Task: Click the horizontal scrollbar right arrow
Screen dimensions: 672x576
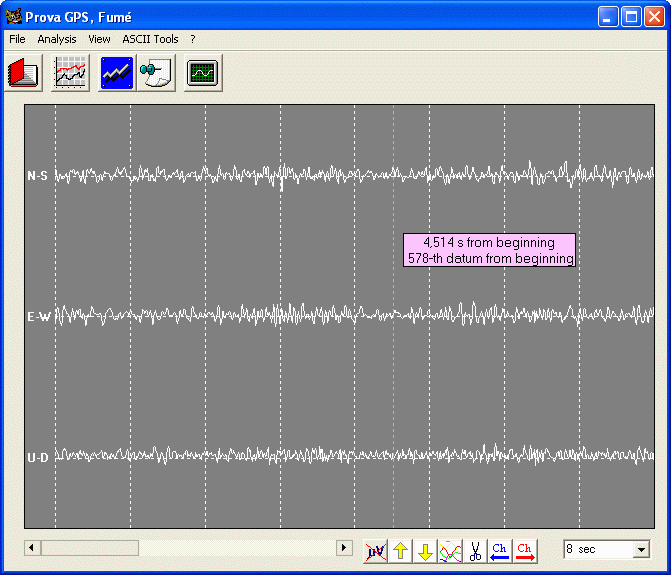Action: [344, 548]
